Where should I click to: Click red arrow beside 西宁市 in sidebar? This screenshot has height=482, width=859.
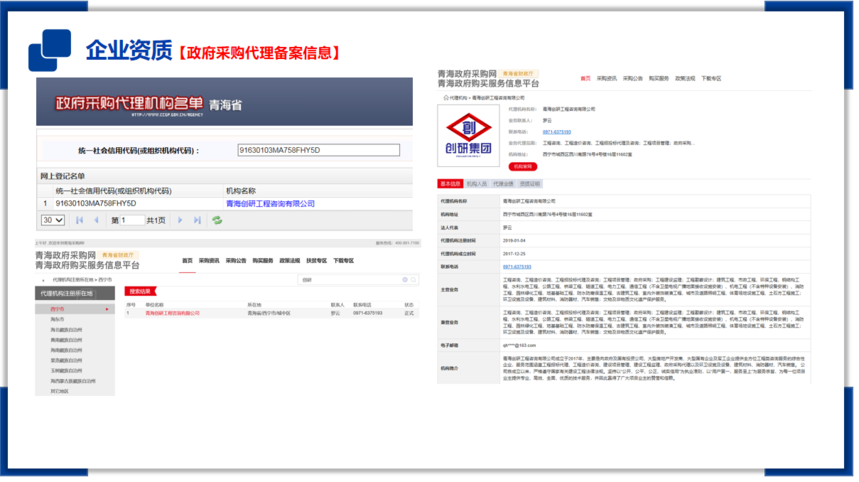[x=107, y=309]
